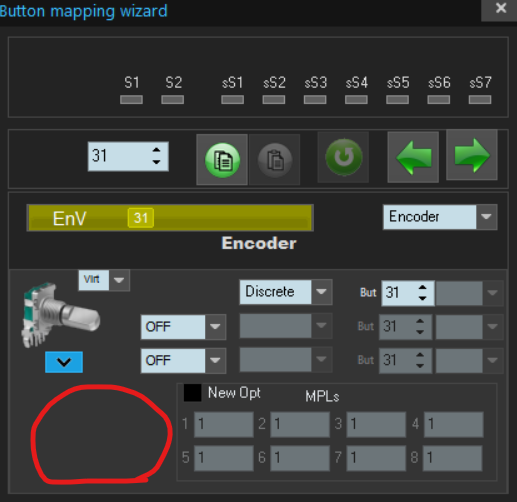This screenshot has height=502, width=517.
Task: Click MPL field number 3
Action: pos(376,424)
